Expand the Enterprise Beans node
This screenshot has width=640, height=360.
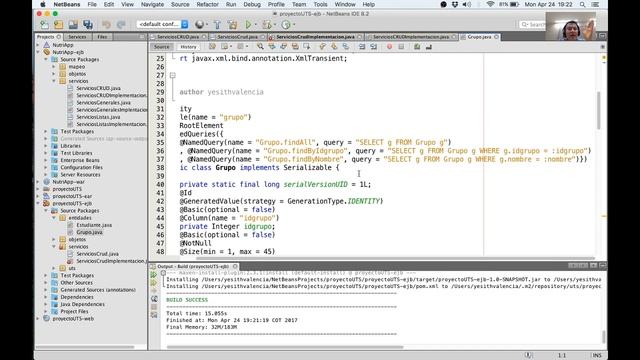coord(46,160)
